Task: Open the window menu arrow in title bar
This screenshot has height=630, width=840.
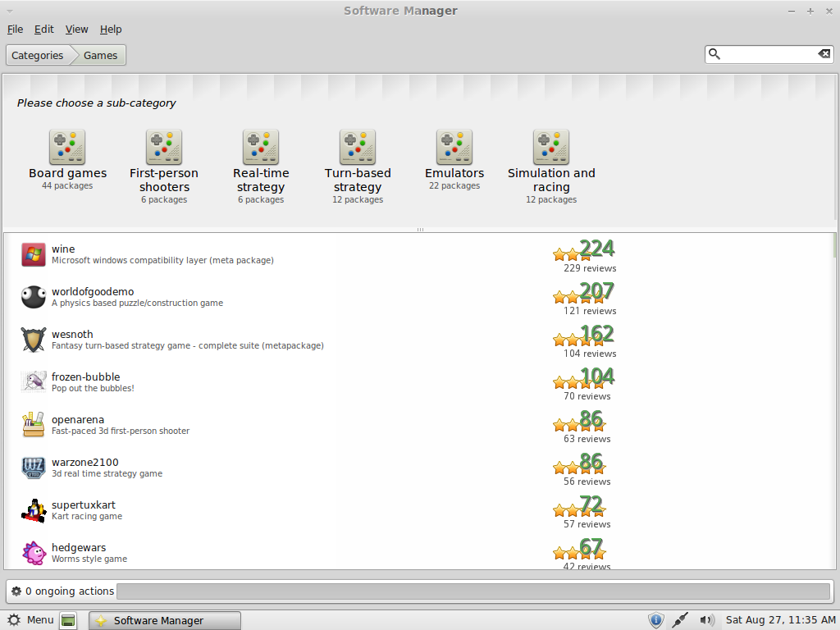Action: click(10, 11)
